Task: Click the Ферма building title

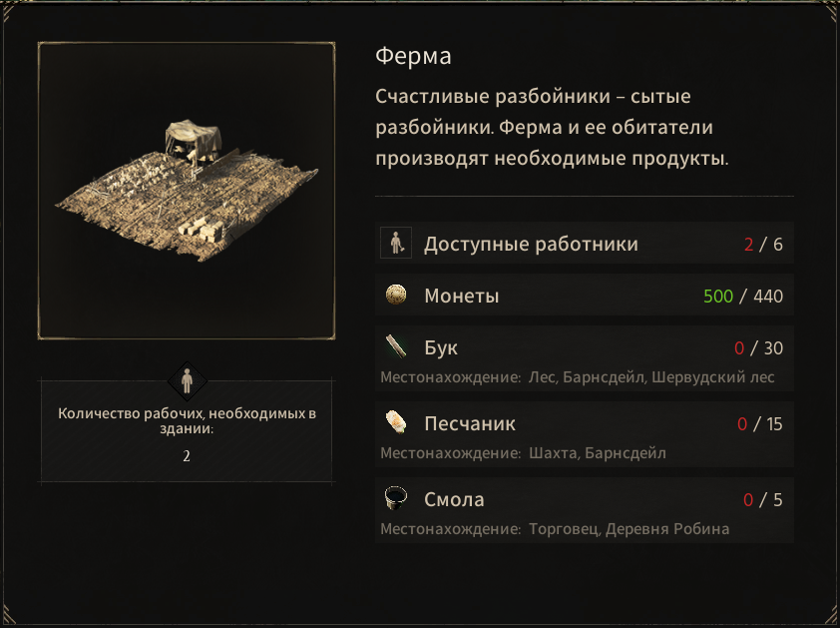Action: tap(413, 57)
